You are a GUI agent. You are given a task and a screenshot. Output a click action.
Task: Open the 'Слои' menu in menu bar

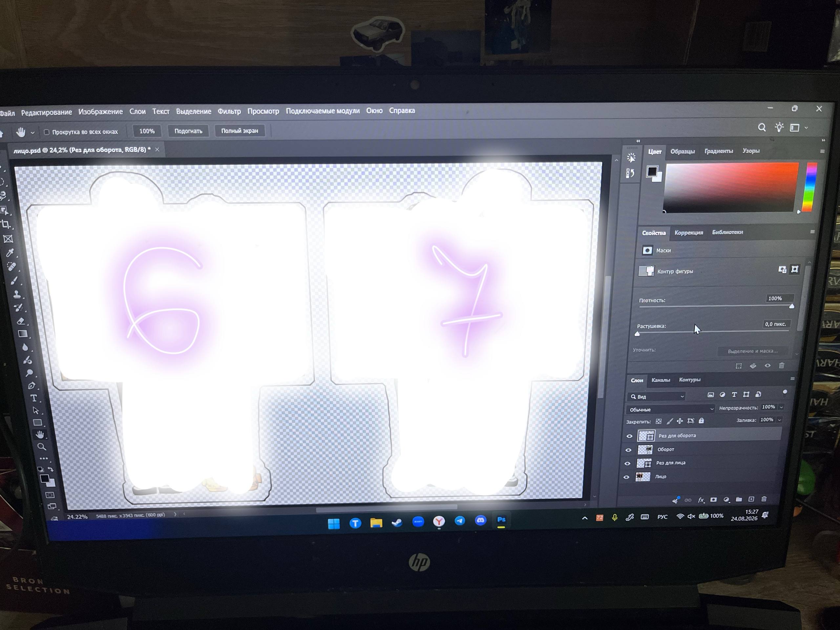[137, 112]
